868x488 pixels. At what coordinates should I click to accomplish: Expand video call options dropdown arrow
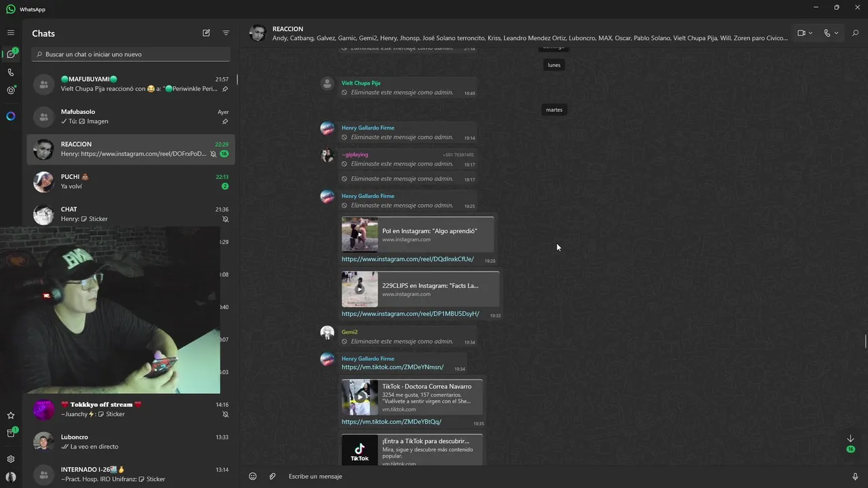810,33
